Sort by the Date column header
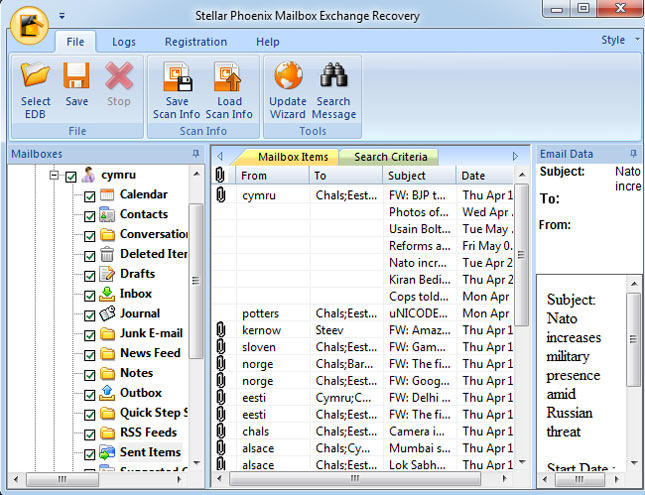The image size is (645, 495). pos(485,176)
